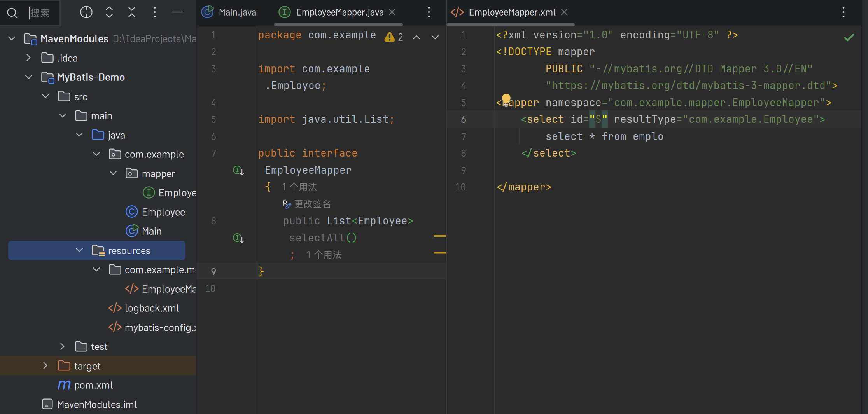Collapse com.example.mapper resources folder
The width and height of the screenshot is (868, 414).
pyautogui.click(x=96, y=269)
